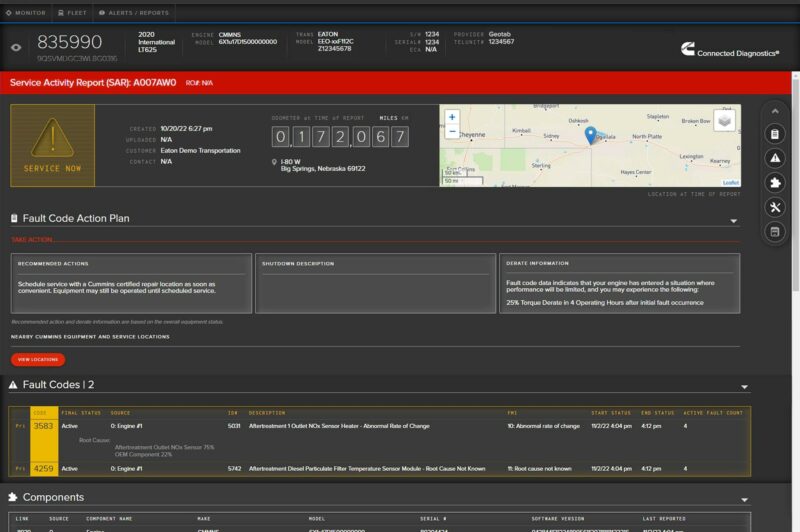The image size is (800, 532).
Task: Collapse the Fault Code Action Plan section
Action: tap(734, 221)
